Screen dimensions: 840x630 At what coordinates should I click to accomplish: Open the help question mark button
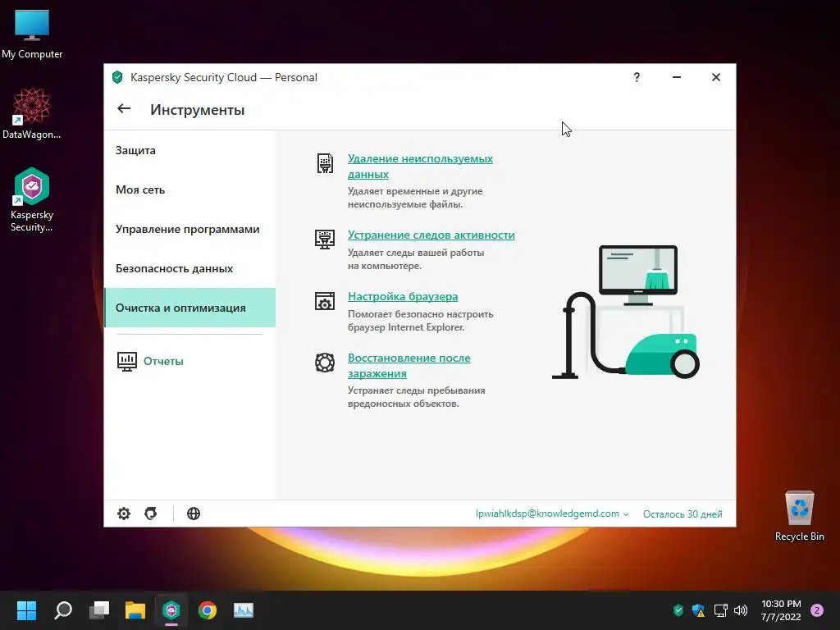637,77
